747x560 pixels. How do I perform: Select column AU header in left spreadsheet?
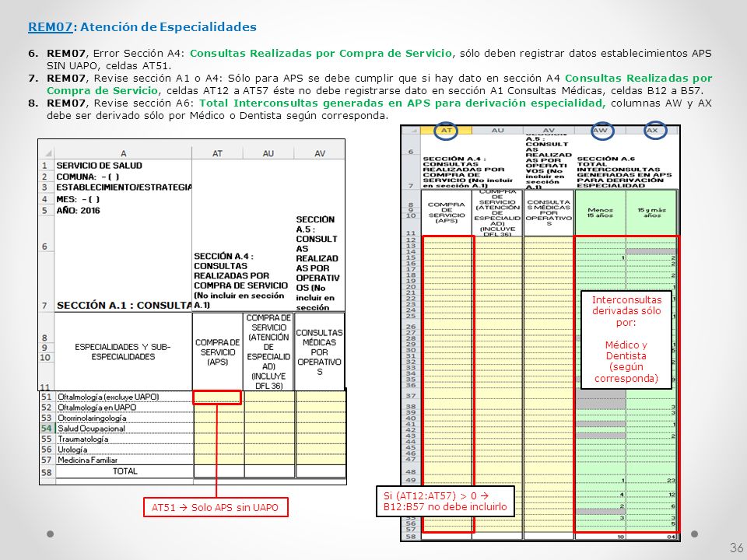[268, 153]
